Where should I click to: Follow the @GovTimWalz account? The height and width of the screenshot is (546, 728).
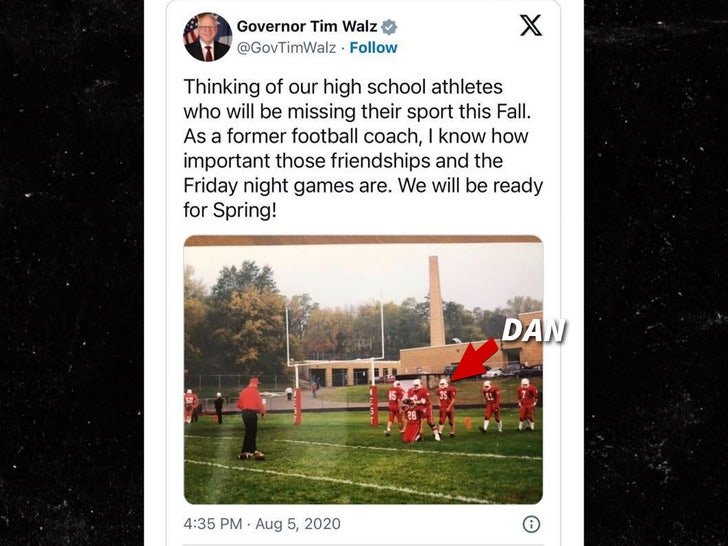click(373, 48)
